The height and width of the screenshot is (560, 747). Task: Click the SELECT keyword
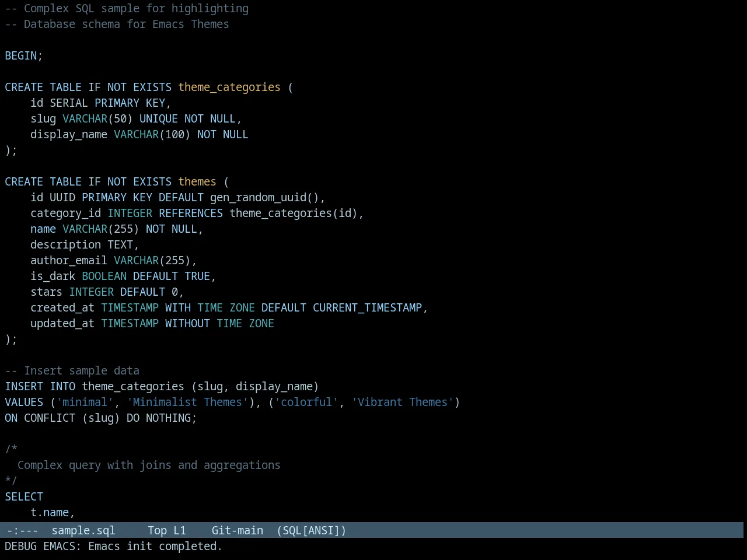(x=24, y=496)
